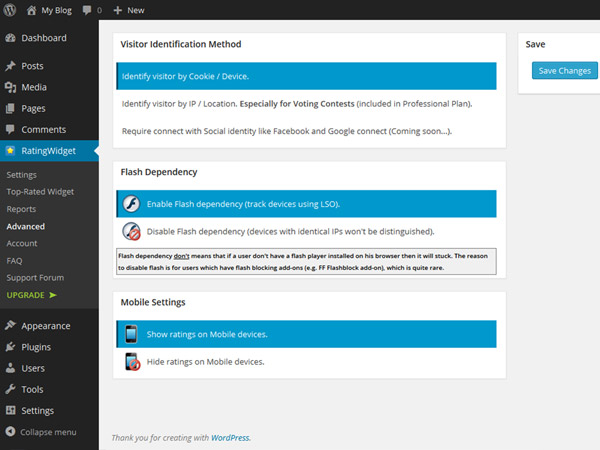Image resolution: width=600 pixels, height=450 pixels.
Task: Select Identify visitor by Cookie / Device
Action: (x=306, y=76)
